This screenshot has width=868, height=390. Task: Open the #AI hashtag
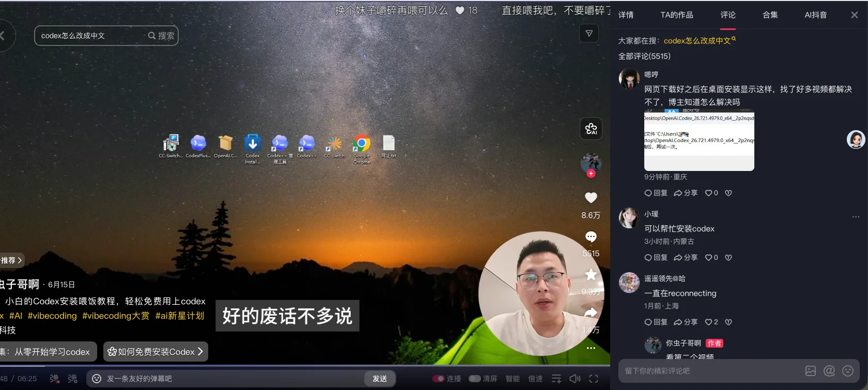16,316
